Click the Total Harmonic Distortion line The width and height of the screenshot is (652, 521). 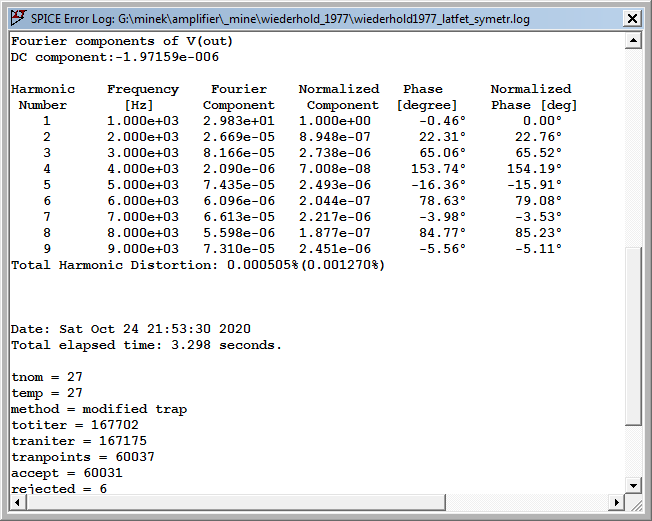click(198, 265)
